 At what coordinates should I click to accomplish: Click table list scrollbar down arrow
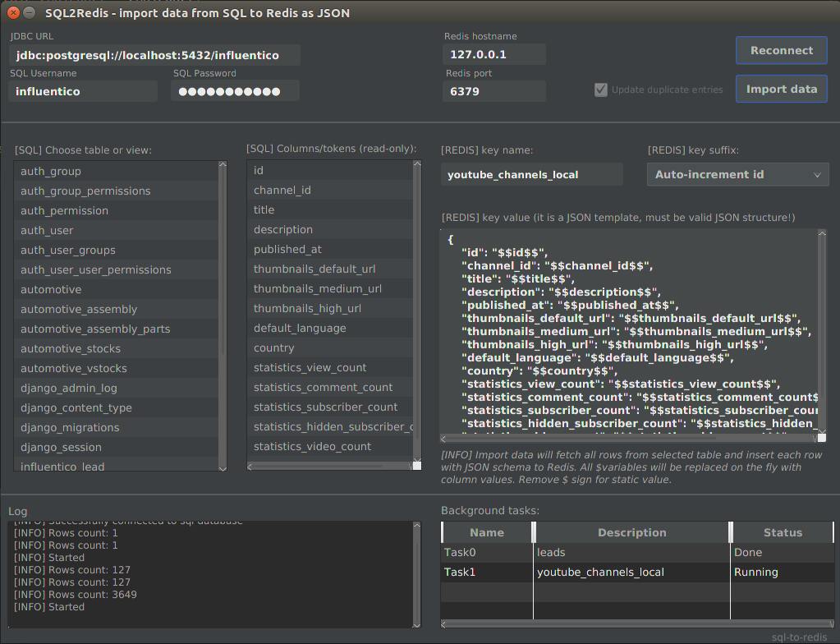point(223,467)
